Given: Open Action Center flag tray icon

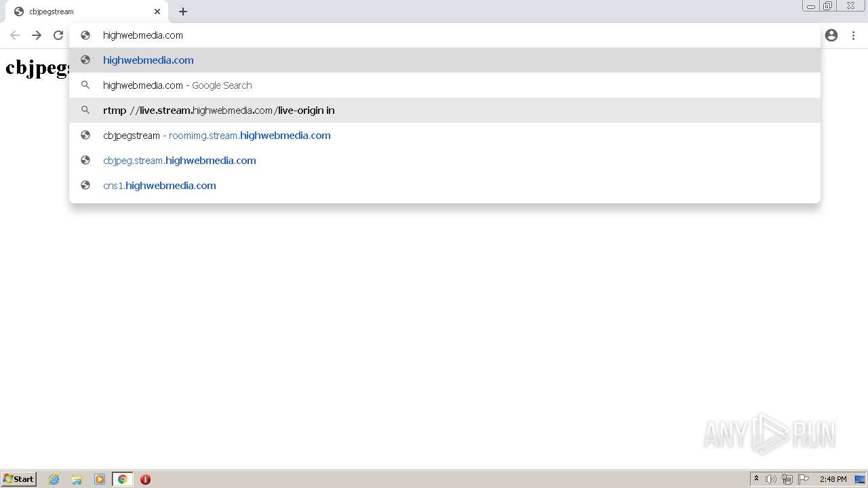Looking at the screenshot, I should point(804,479).
